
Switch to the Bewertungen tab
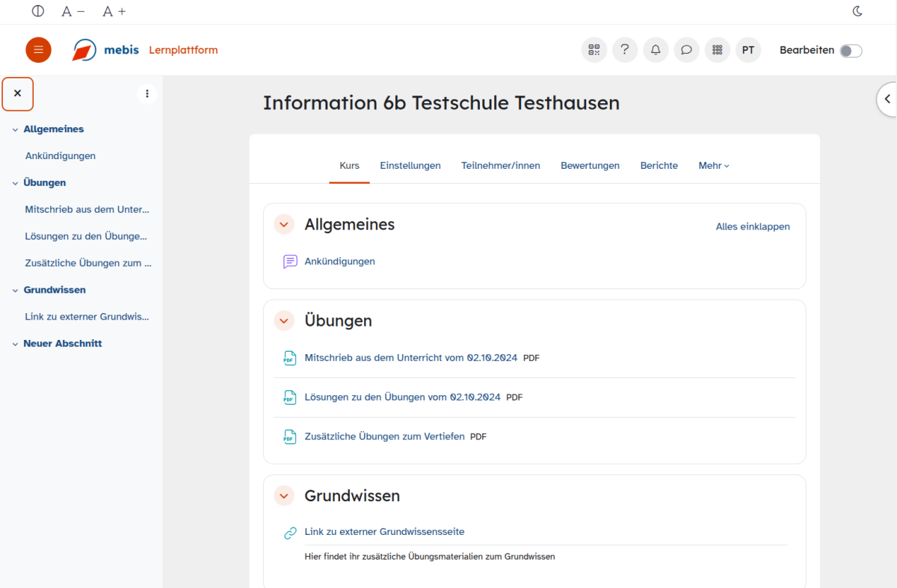point(590,166)
